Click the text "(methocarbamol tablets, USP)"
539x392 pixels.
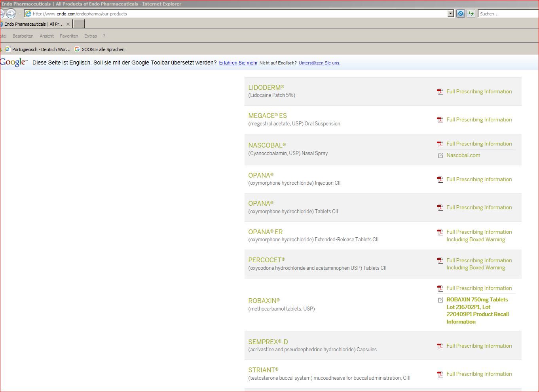point(281,309)
